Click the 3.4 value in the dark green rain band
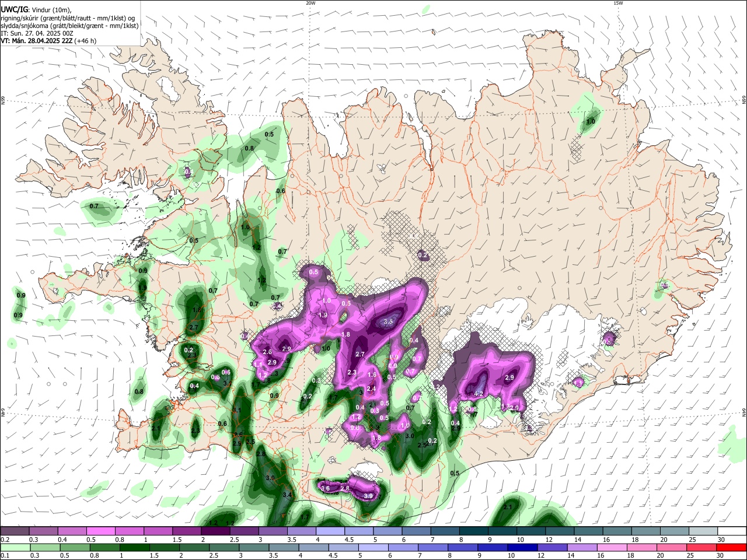747x560 pixels. click(x=287, y=495)
